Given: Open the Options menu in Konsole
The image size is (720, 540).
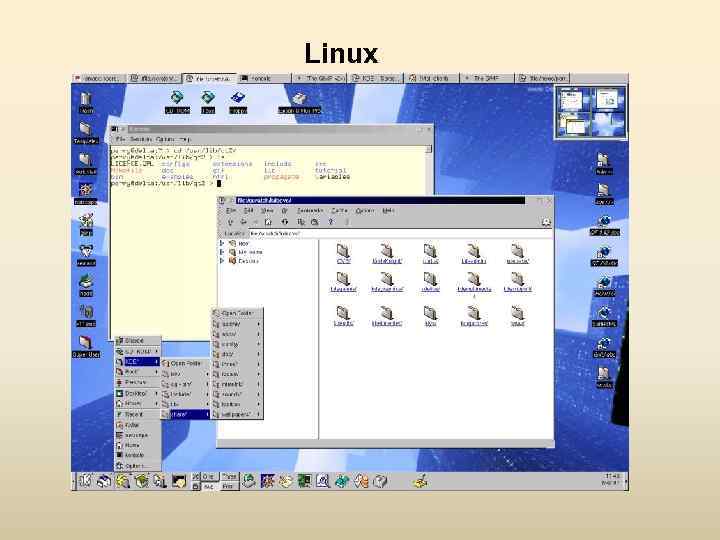Looking at the screenshot, I should point(165,139).
